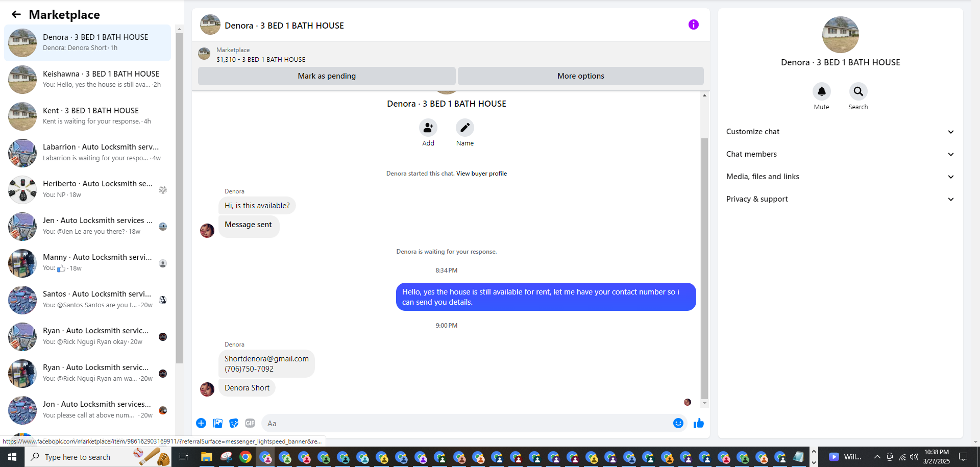The width and height of the screenshot is (980, 467).
Task: Search in conversation using magnifier icon
Action: click(x=859, y=91)
